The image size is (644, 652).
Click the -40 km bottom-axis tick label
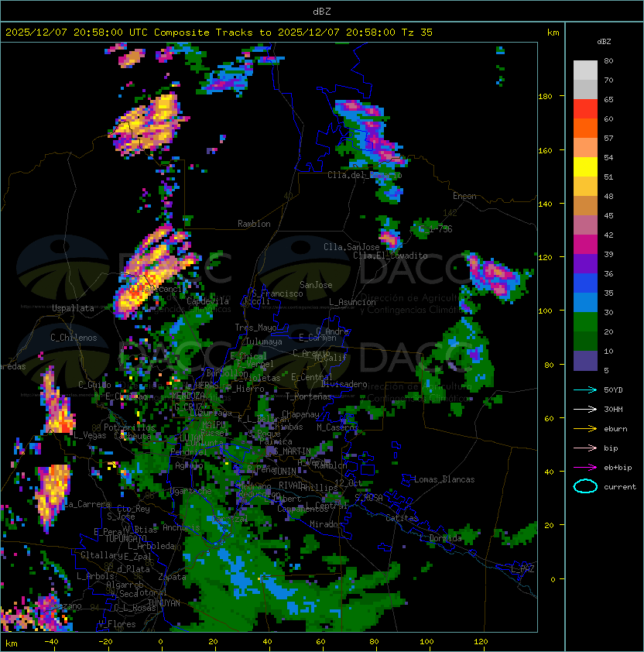(51, 642)
